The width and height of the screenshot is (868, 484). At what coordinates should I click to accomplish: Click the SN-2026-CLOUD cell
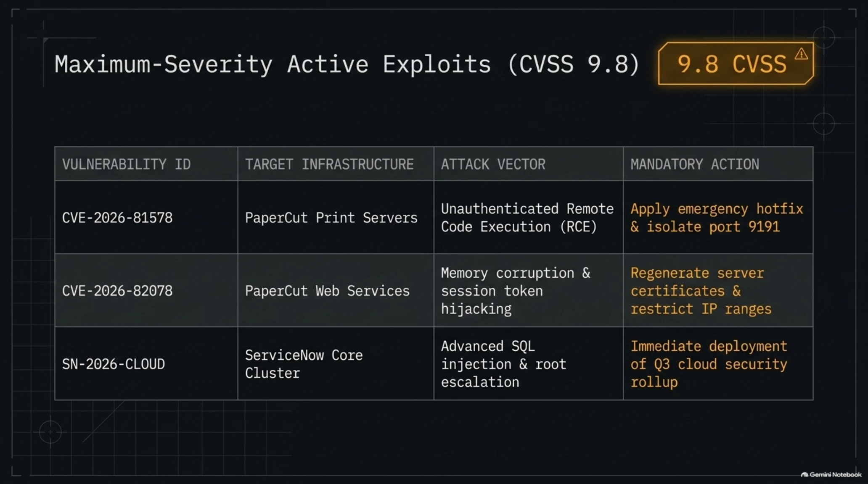point(146,363)
